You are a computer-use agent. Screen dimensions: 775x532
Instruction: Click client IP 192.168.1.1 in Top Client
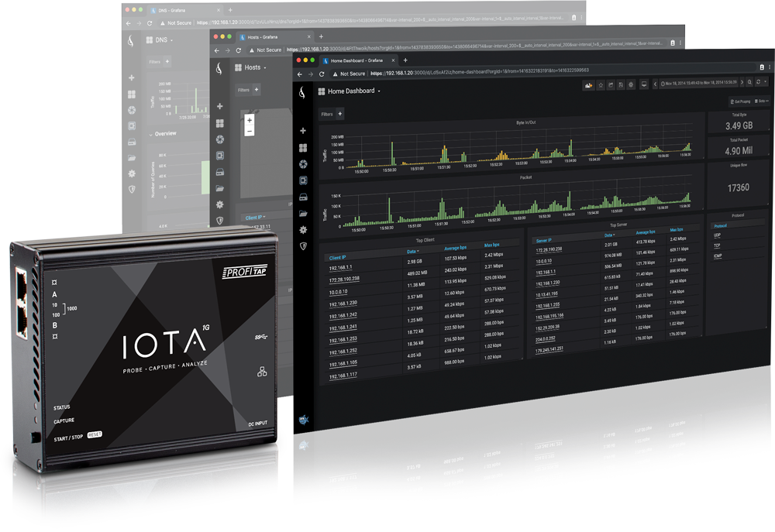tap(340, 268)
